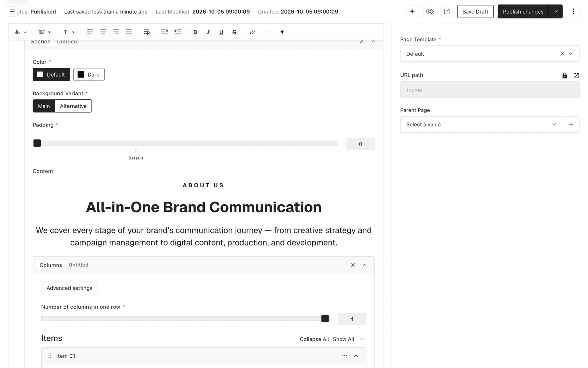The image size is (588, 368).
Task: Open page in new window icon beside Save Draft
Action: [x=447, y=12]
